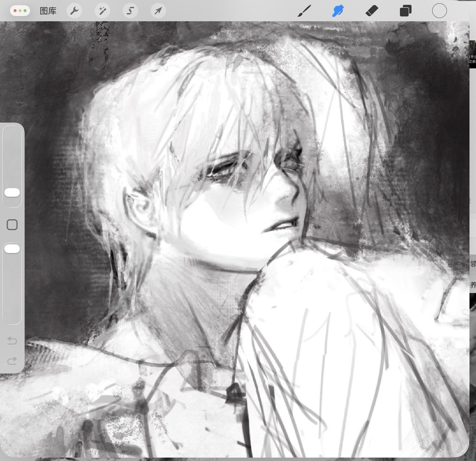Select the Transform arrow tool
Image resolution: width=476 pixels, height=461 pixels.
tap(158, 11)
